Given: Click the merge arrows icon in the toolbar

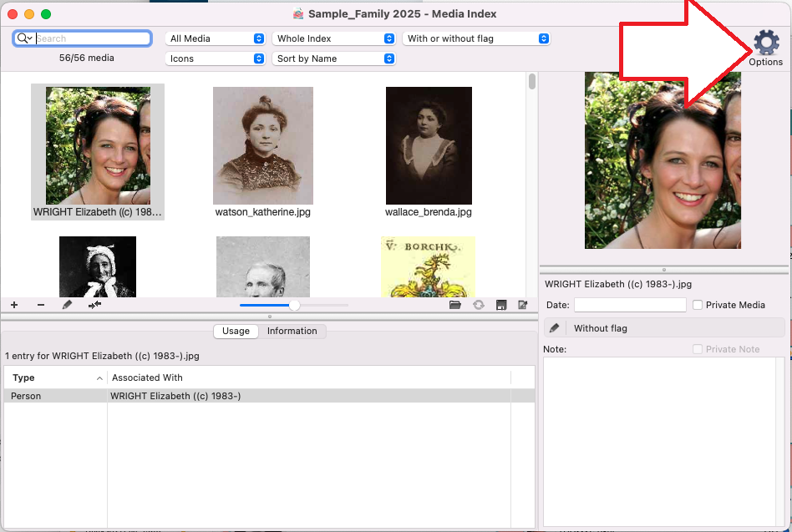Looking at the screenshot, I should (x=95, y=305).
